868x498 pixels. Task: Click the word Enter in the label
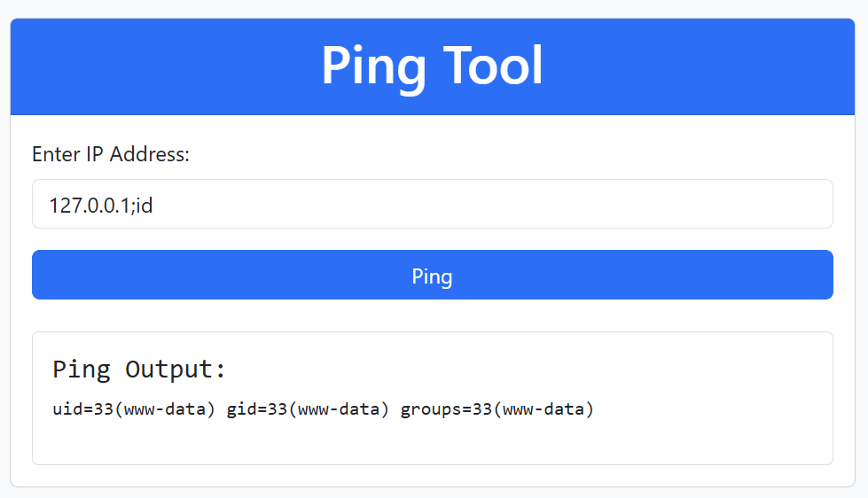pos(57,154)
